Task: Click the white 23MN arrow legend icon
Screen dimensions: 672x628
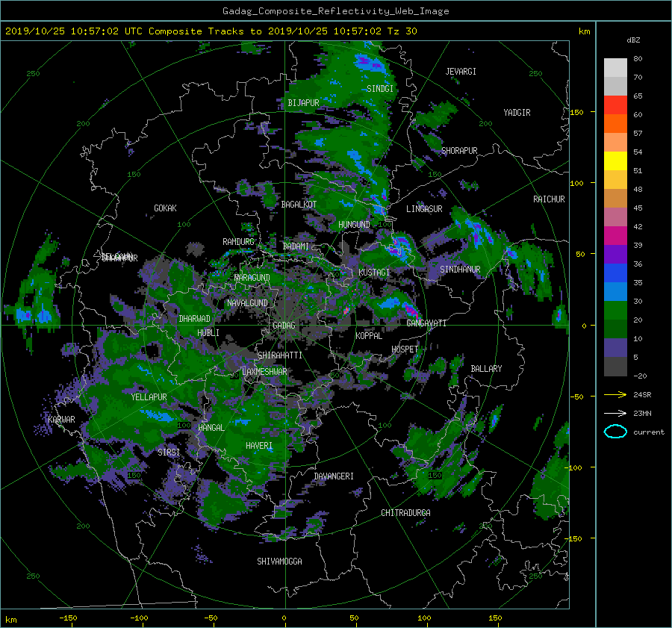Action: point(615,413)
